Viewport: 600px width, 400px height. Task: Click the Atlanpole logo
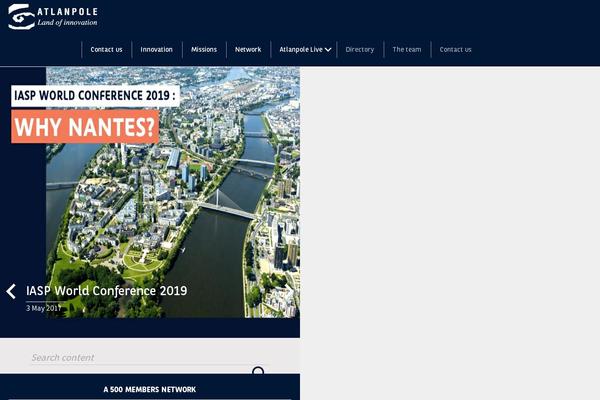[x=53, y=17]
